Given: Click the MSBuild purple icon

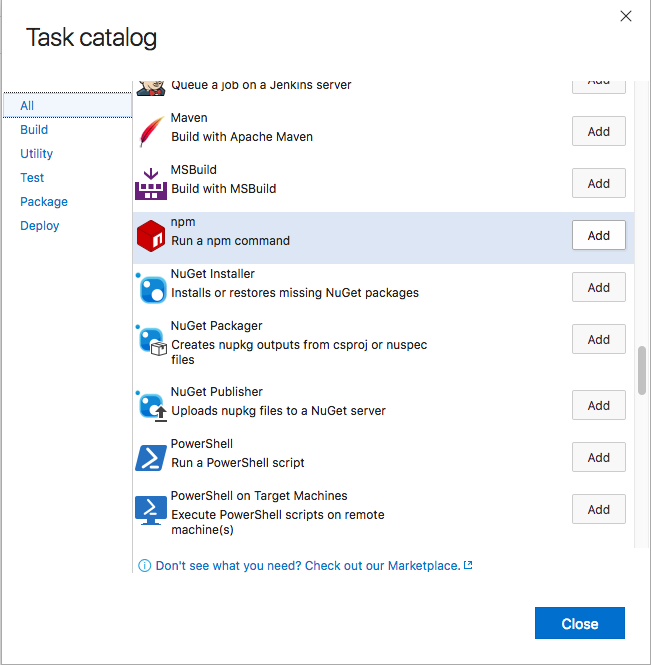Looking at the screenshot, I should [x=151, y=184].
